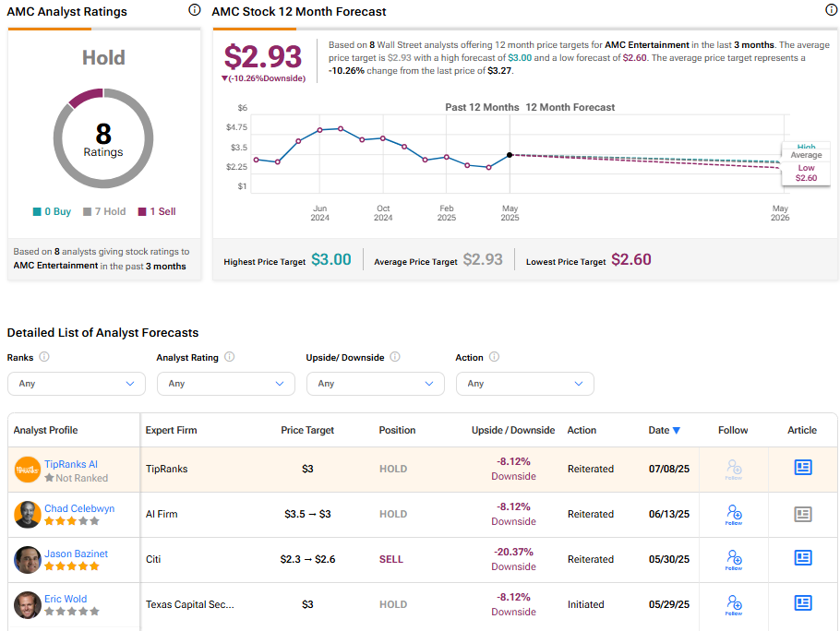
Task: Click Article column header
Action: coord(802,430)
